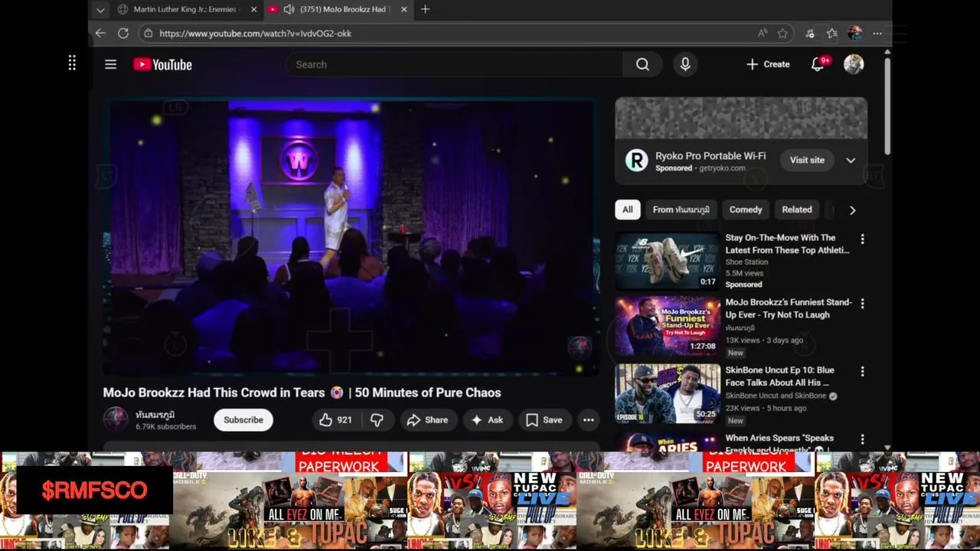Open the browser extensions icon

810,33
